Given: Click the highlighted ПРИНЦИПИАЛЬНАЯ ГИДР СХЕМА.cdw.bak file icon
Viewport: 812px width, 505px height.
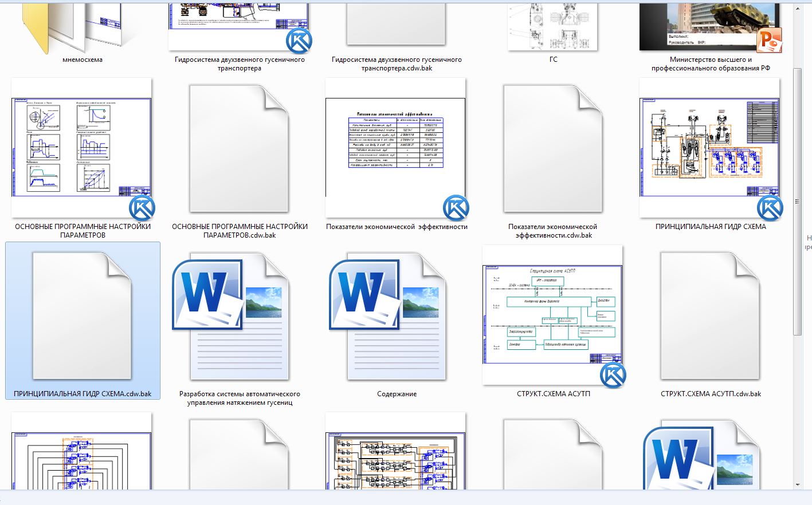Looking at the screenshot, I should pyautogui.click(x=82, y=316).
